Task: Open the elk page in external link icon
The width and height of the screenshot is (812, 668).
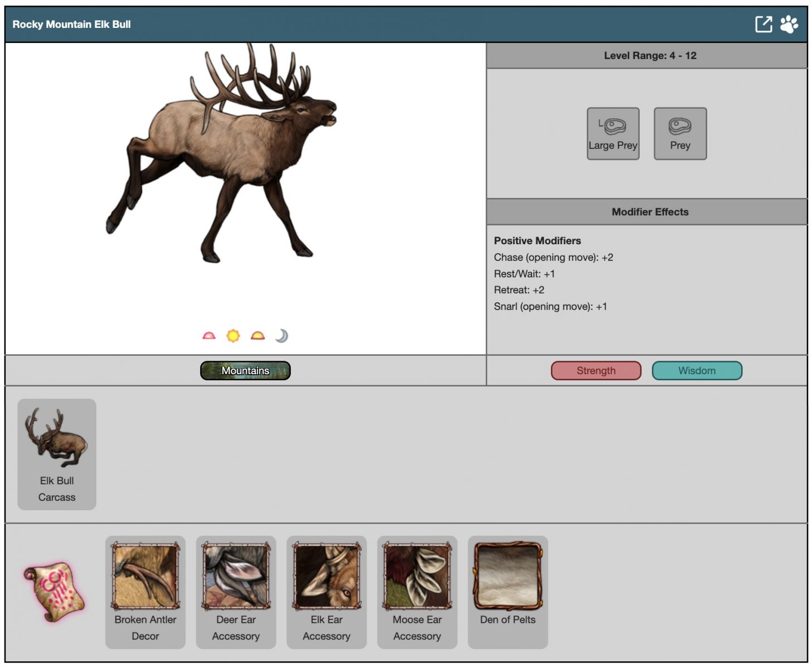Action: point(764,25)
